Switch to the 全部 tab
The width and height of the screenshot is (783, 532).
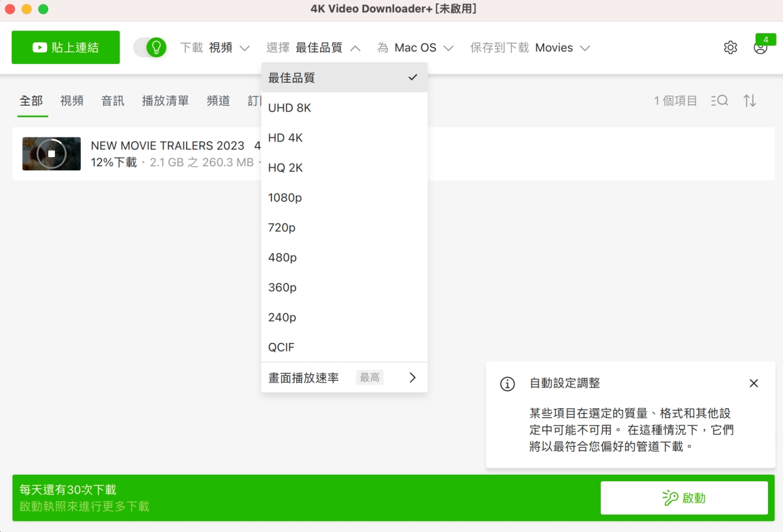click(x=31, y=100)
